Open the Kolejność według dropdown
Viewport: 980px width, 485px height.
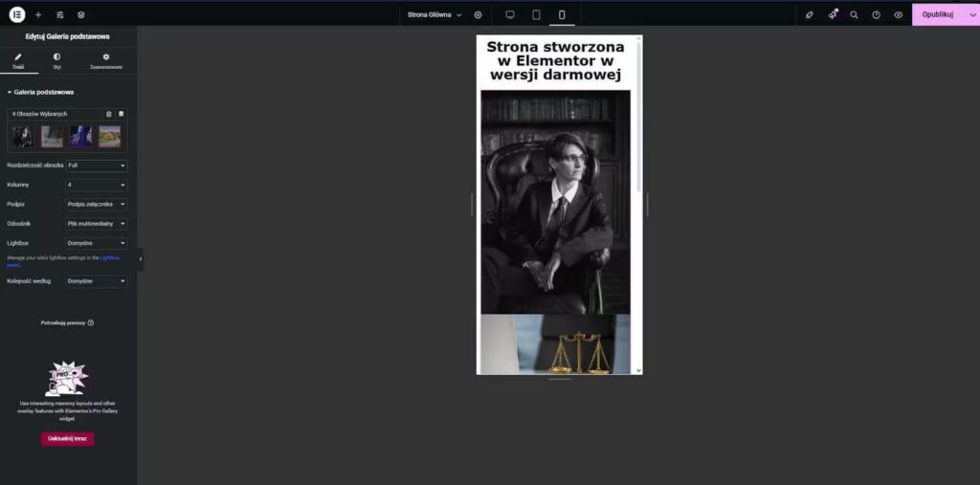[97, 281]
